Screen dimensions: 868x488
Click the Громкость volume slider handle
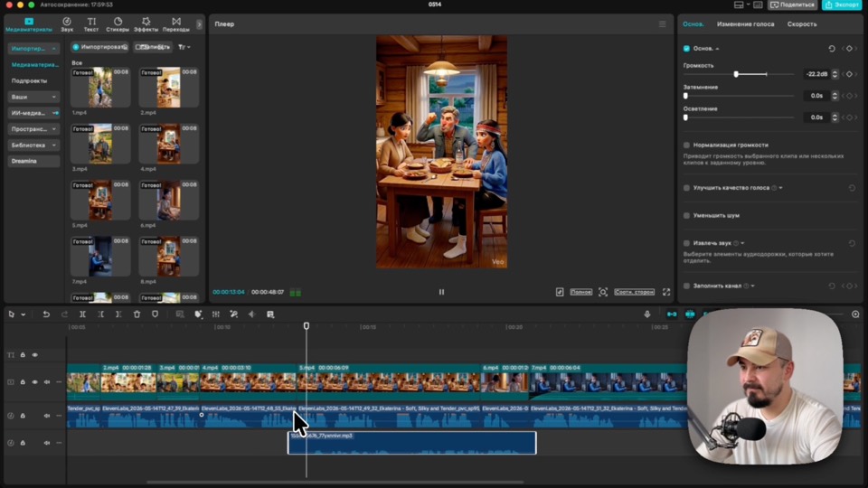click(x=736, y=74)
